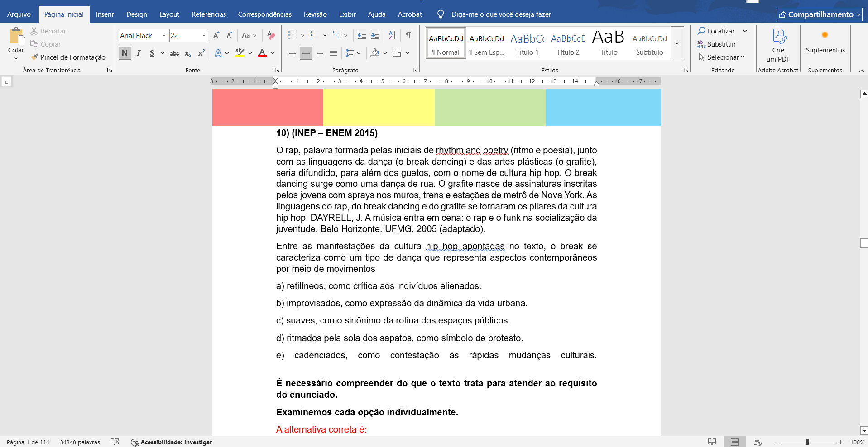Switch to Revisão tab
The image size is (868, 447).
315,14
